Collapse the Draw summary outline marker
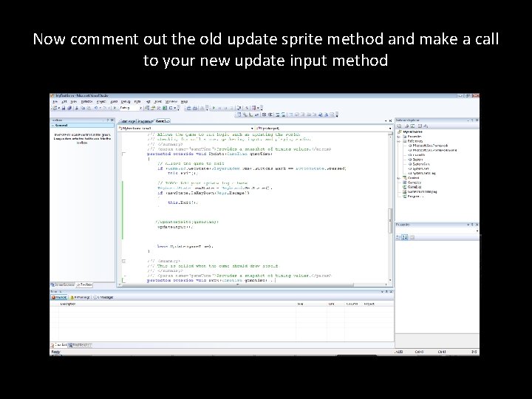Image resolution: width=532 pixels, height=399 pixels. [124, 262]
